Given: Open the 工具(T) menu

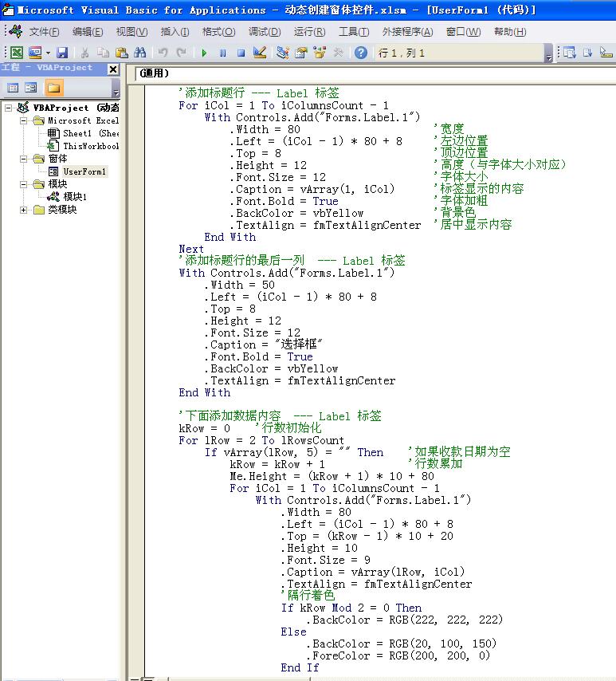Looking at the screenshot, I should point(354,32).
